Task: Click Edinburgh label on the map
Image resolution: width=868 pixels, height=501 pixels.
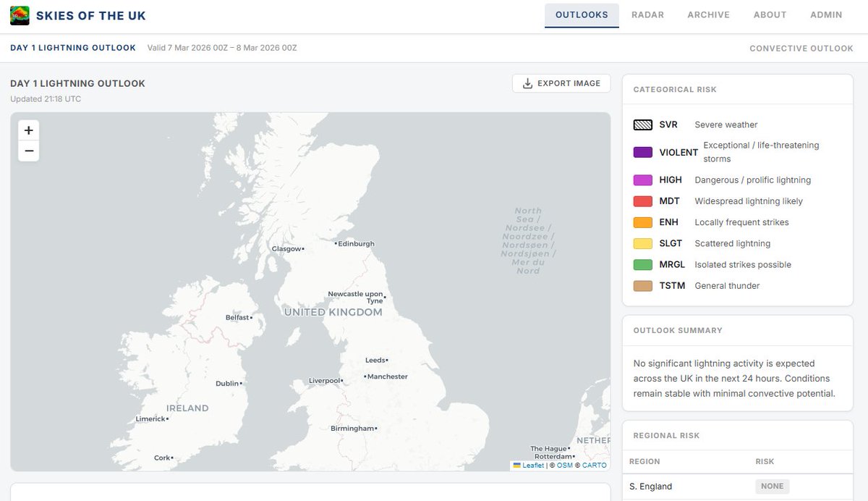Action: tap(354, 244)
